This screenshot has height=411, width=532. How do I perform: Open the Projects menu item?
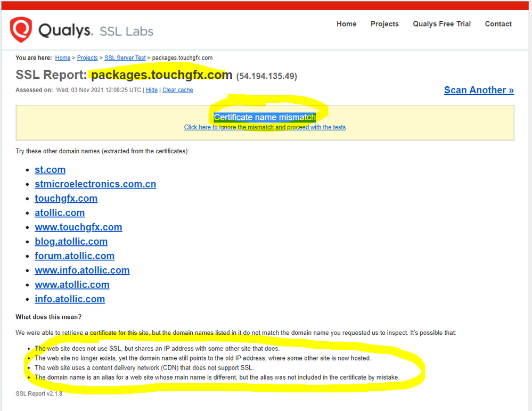coord(384,24)
